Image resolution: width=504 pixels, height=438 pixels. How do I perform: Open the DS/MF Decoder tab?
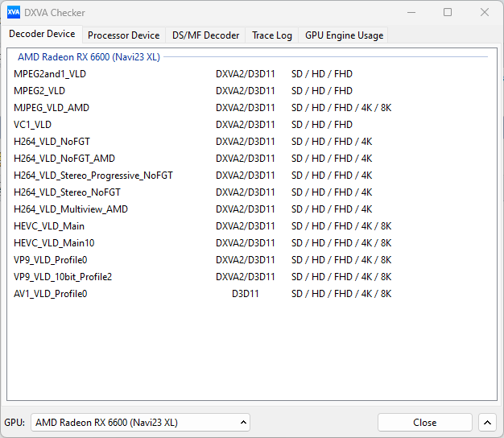point(206,35)
